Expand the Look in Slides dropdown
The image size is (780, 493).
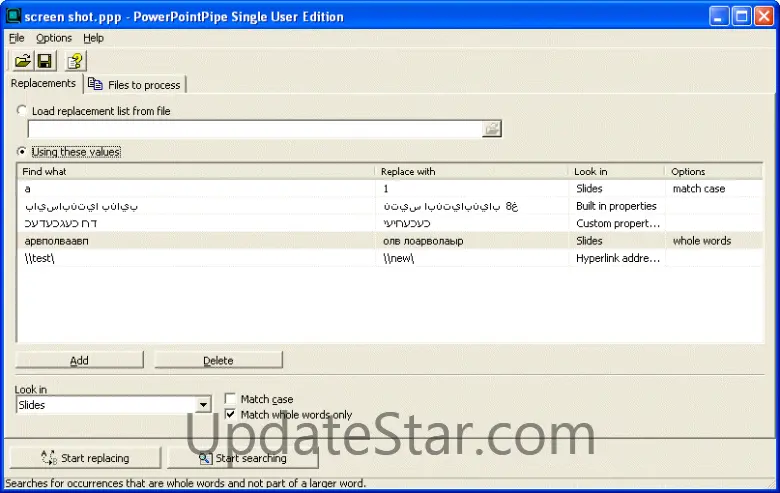(x=203, y=405)
